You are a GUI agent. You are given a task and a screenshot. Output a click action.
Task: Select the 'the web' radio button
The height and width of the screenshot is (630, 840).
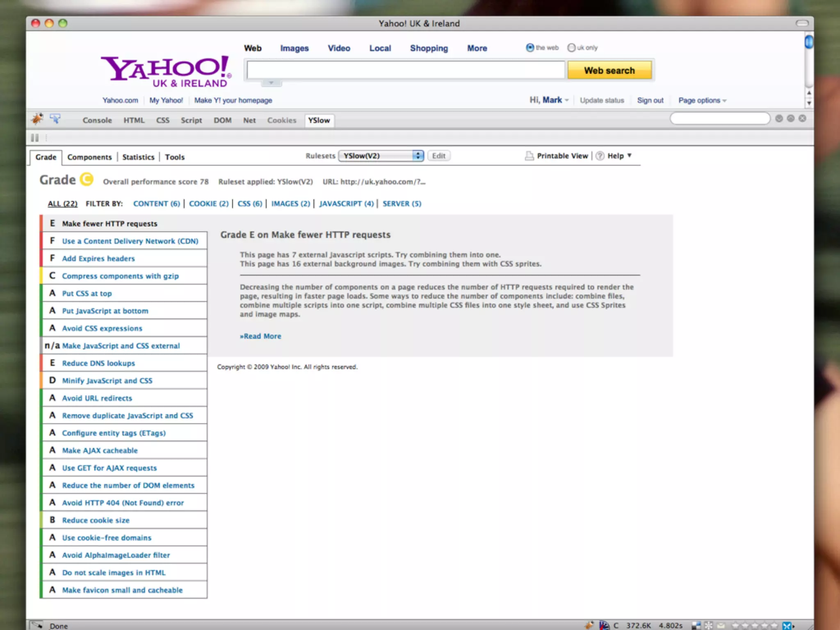click(530, 48)
